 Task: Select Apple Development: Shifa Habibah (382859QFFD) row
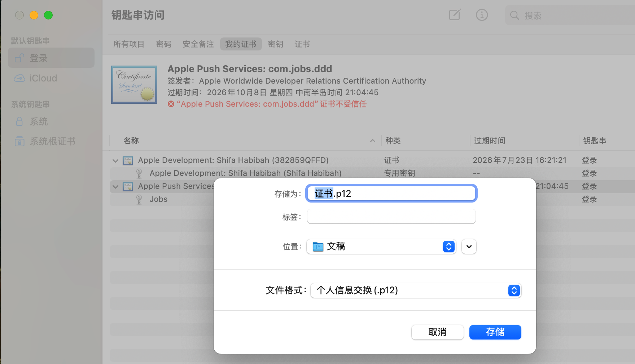[x=233, y=160]
